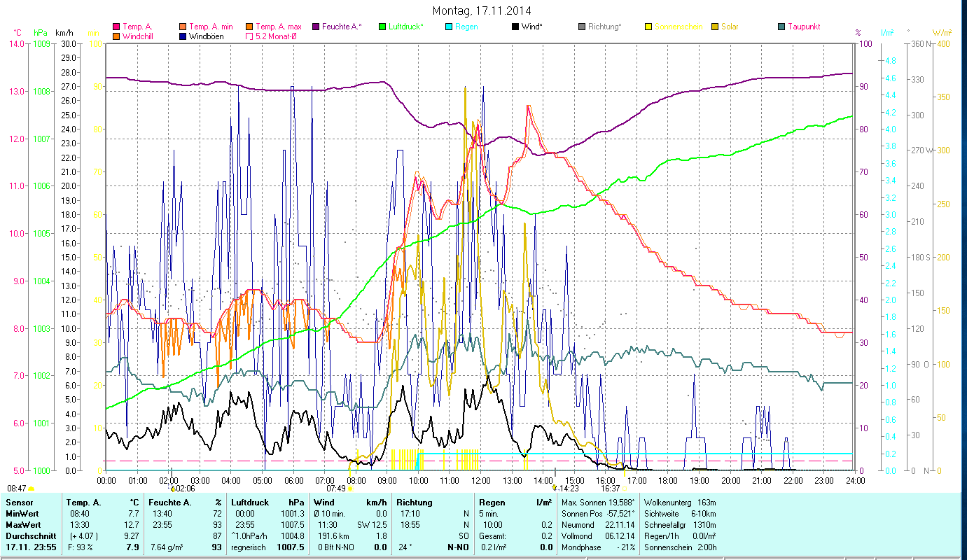Click the Richtung* legend label
The image size is (967, 560).
click(x=605, y=27)
